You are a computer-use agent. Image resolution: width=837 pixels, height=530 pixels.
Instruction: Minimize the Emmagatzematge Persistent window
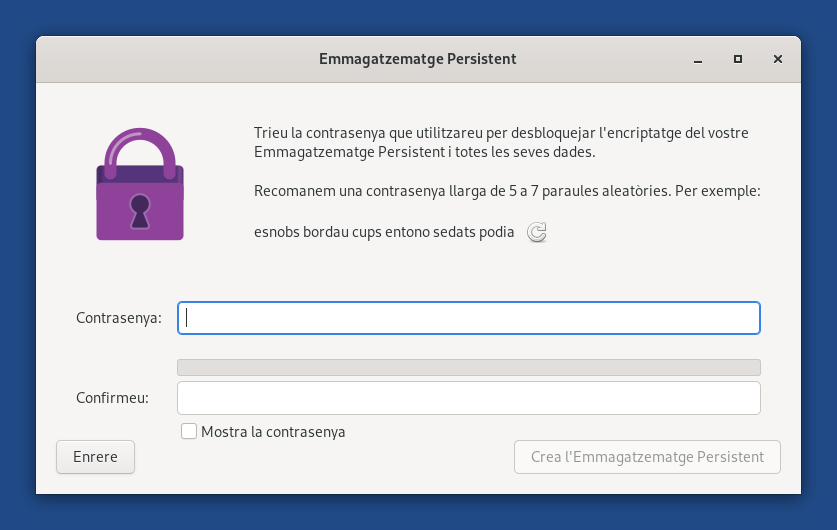(x=698, y=59)
